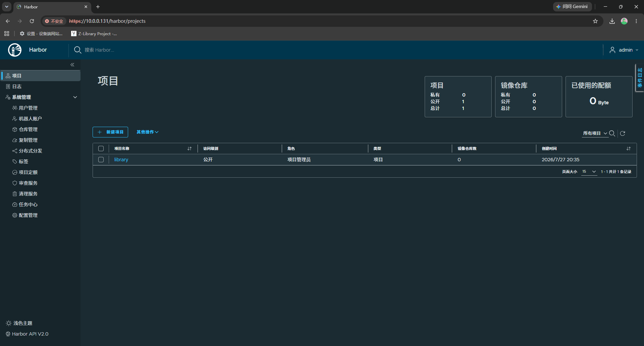Open the event log side tab
The width and height of the screenshot is (644, 346).
(640, 78)
